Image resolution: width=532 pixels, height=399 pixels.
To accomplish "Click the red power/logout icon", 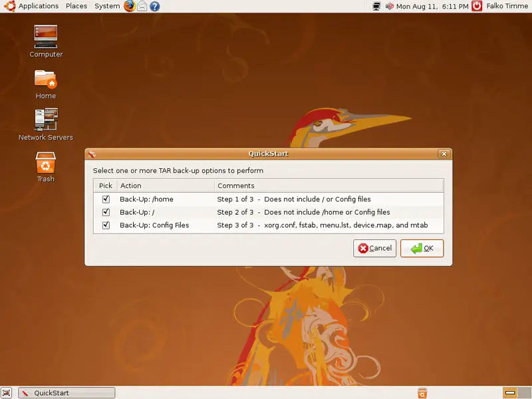I will coord(477,6).
